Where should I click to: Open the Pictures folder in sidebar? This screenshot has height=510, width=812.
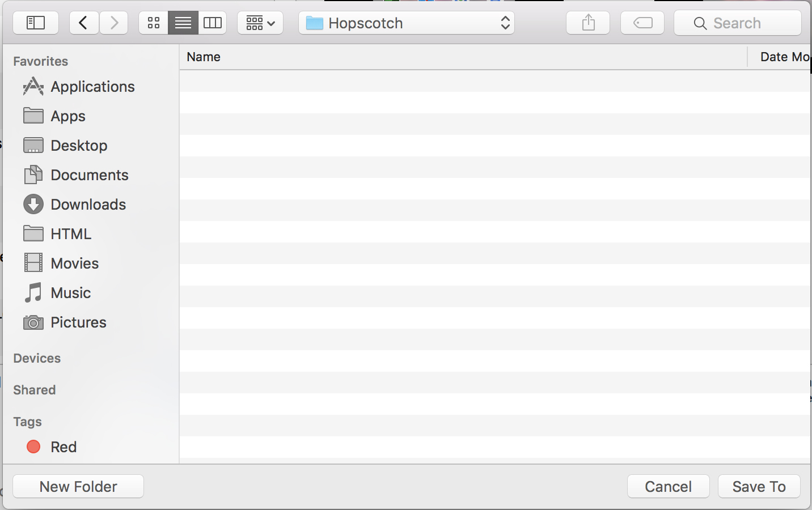tap(78, 322)
